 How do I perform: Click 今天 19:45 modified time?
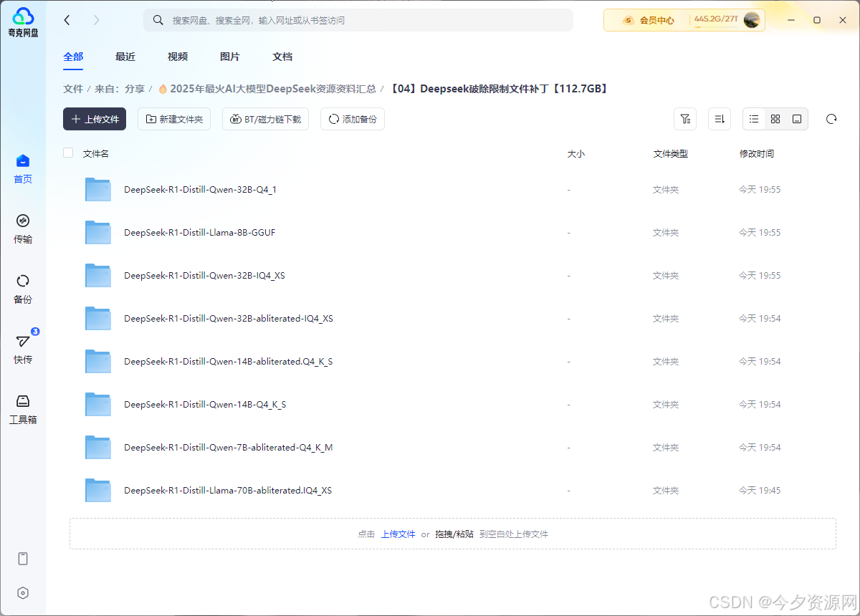tap(760, 491)
